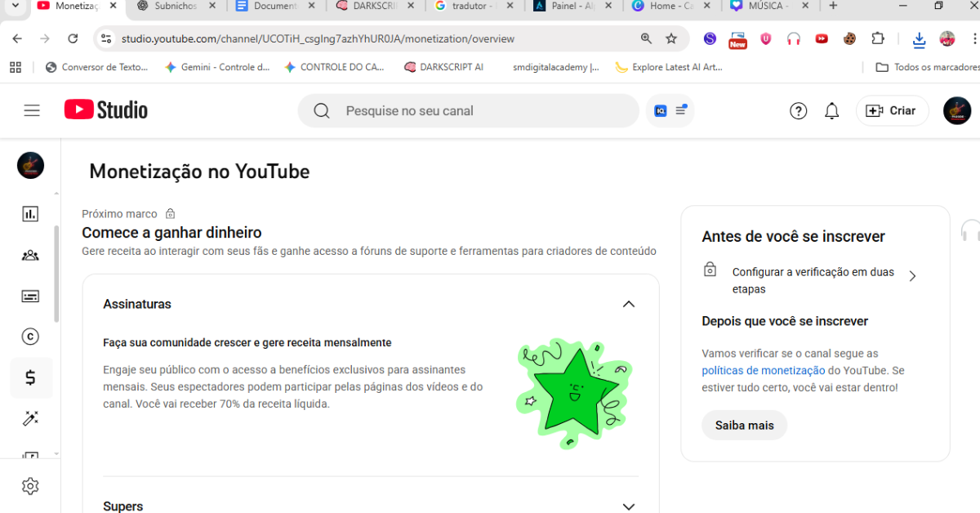
Task: Click the Criar button
Action: (892, 111)
